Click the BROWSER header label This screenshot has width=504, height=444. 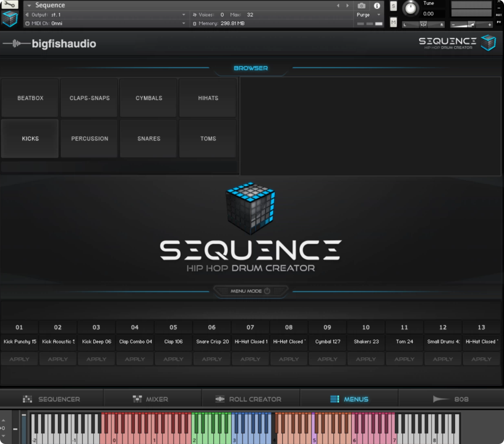point(251,68)
